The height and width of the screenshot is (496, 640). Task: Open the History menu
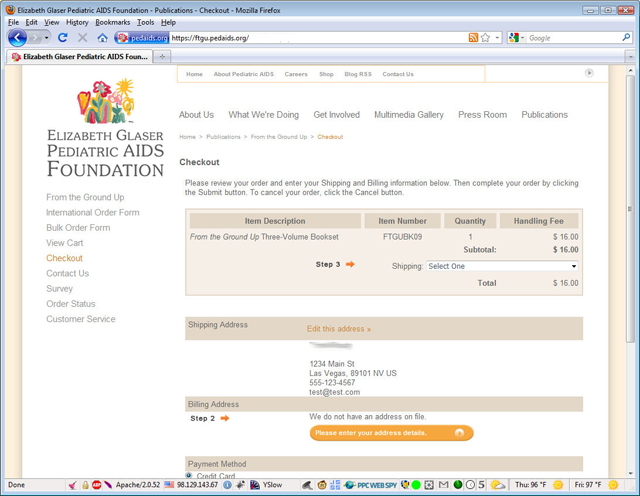click(77, 22)
